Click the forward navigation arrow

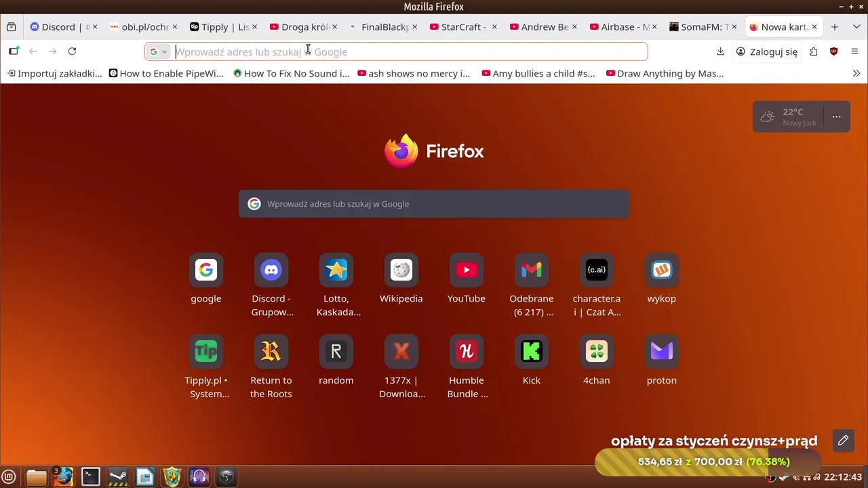(x=52, y=52)
